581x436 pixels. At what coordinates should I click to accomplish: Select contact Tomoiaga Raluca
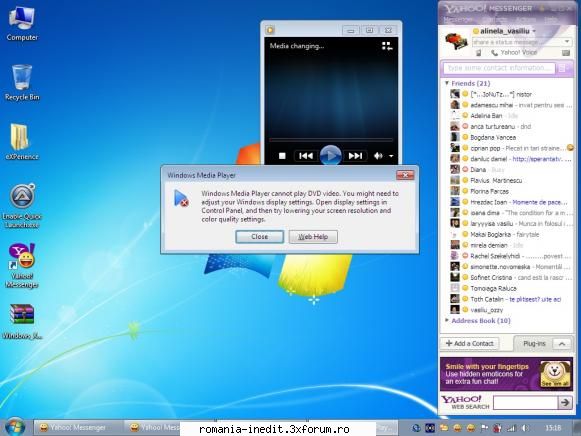coord(510,288)
